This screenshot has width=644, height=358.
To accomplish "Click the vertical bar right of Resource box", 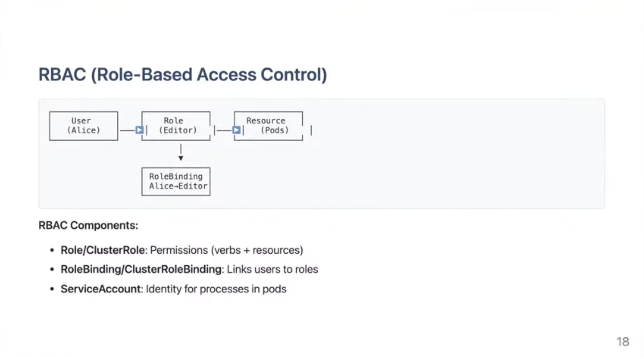I will (x=311, y=130).
